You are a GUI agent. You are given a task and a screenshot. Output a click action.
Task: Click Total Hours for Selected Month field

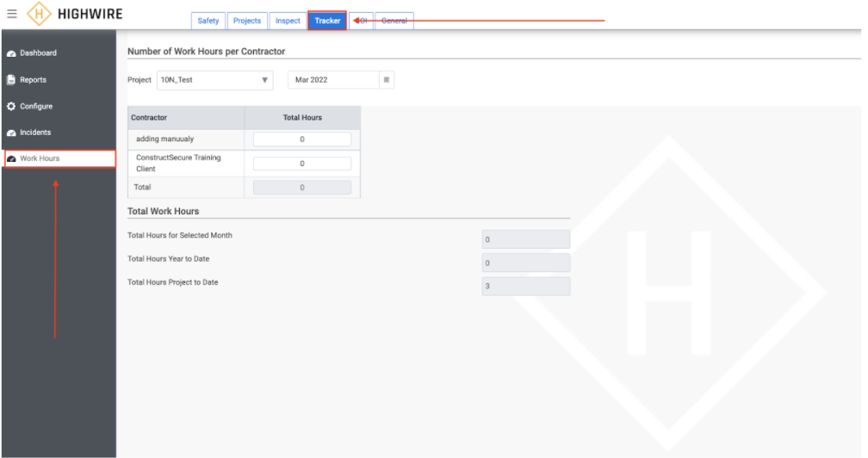(x=526, y=239)
